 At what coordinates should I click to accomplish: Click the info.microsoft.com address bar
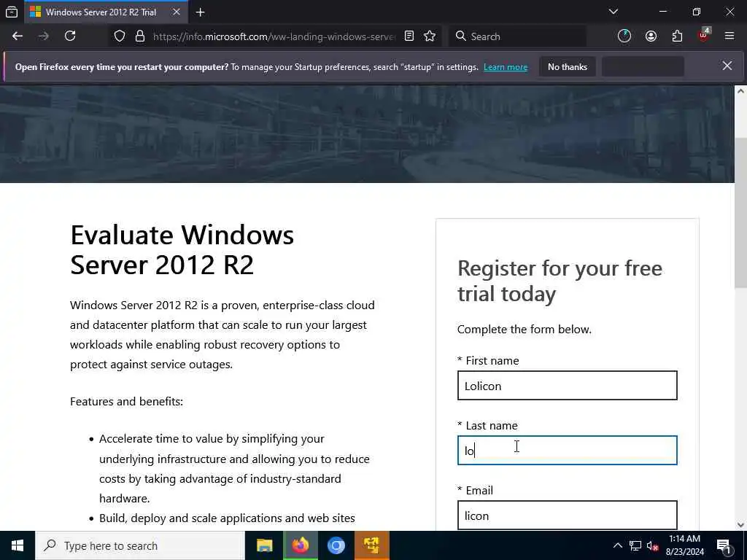(274, 36)
